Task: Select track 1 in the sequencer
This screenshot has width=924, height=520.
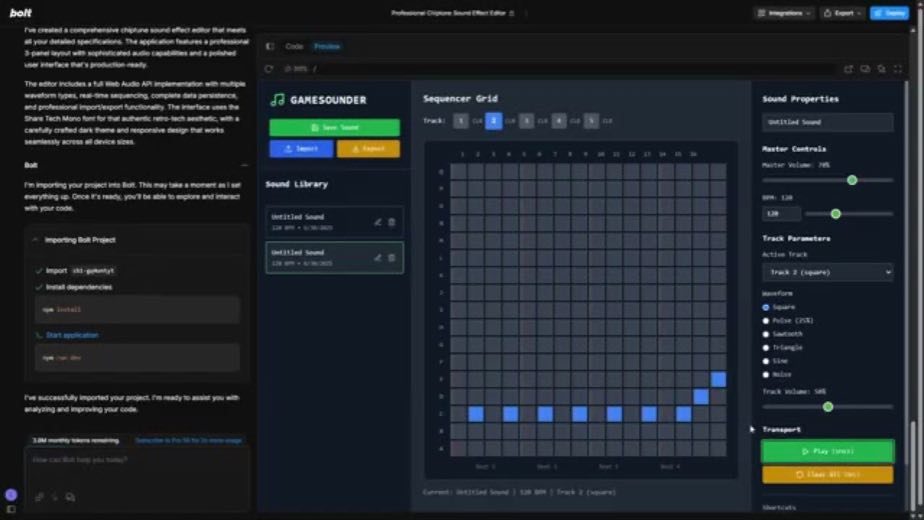Action: [461, 121]
